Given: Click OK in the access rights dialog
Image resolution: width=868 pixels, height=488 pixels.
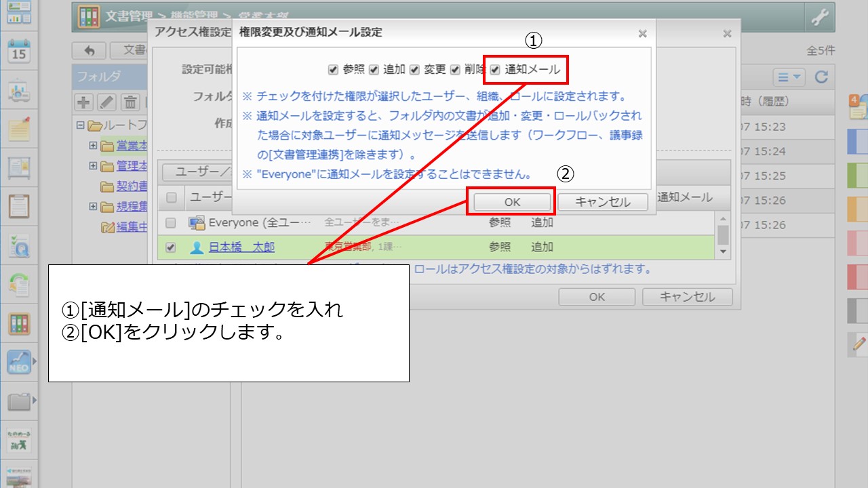Looking at the screenshot, I should tap(597, 297).
